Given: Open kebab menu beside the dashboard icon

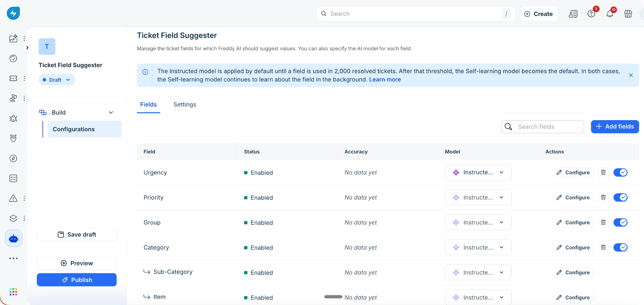Looking at the screenshot, I should [24, 38].
